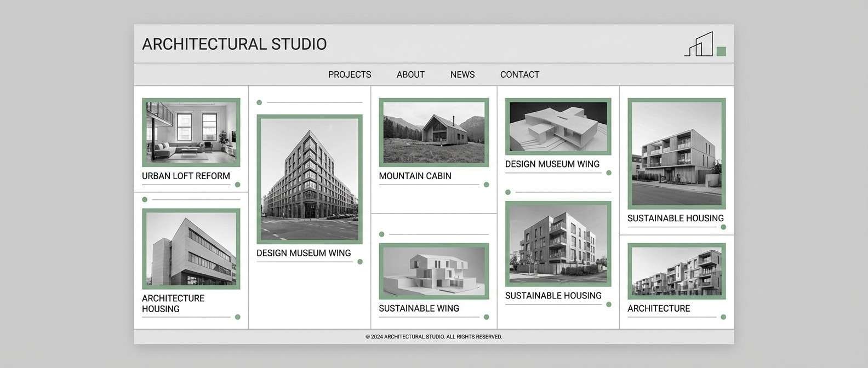Image resolution: width=868 pixels, height=368 pixels.
Task: Click the green dot beside MOUNTAIN CABIN
Action: (x=486, y=185)
